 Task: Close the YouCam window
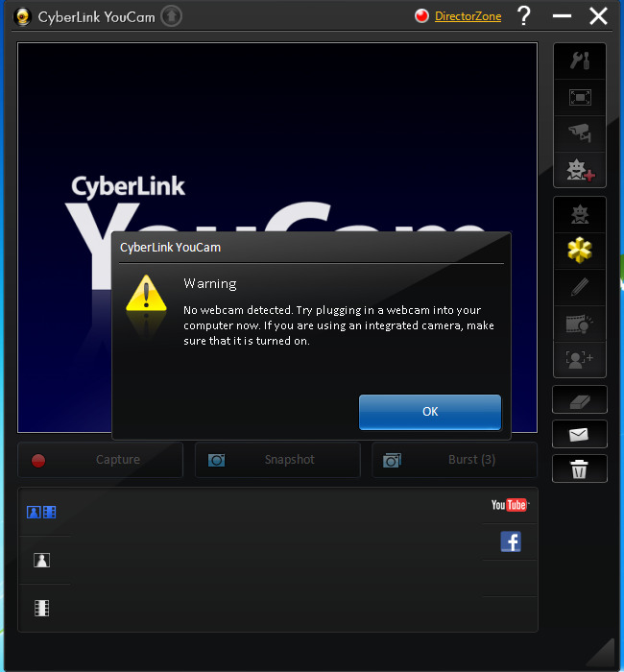[x=598, y=16]
